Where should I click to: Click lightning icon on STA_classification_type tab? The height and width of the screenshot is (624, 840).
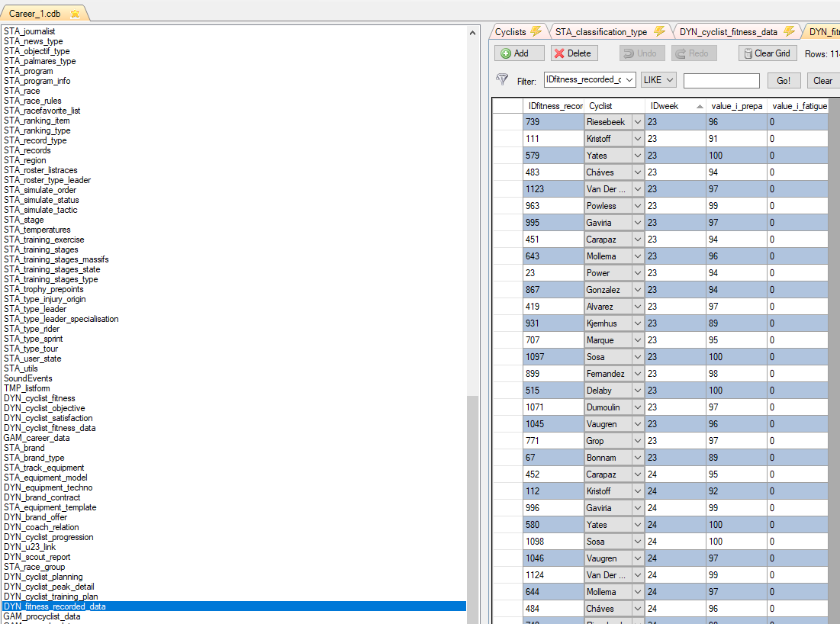(x=659, y=31)
